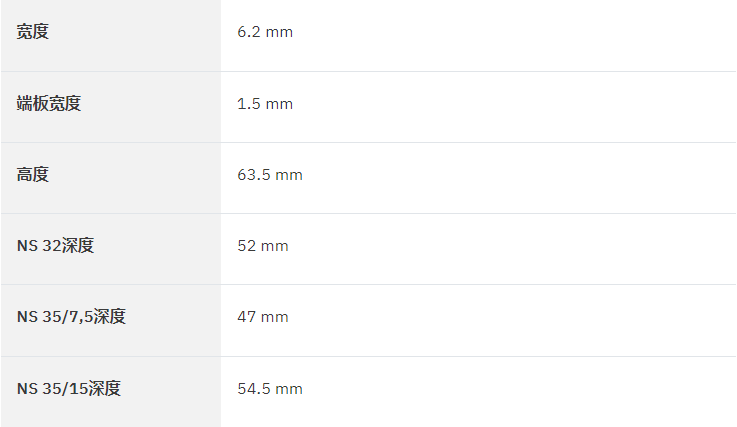This screenshot has width=737, height=427.
Task: Click the "35/7,5" text in label
Action: 68,317
